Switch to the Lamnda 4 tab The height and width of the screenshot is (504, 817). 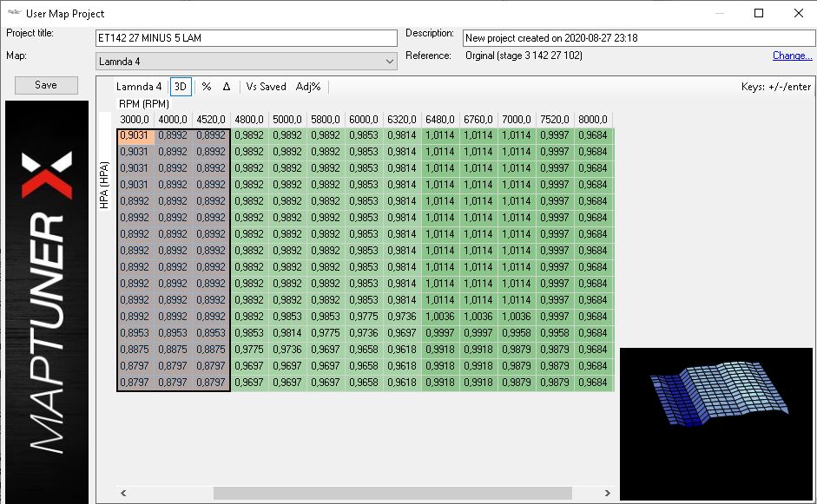click(x=138, y=86)
